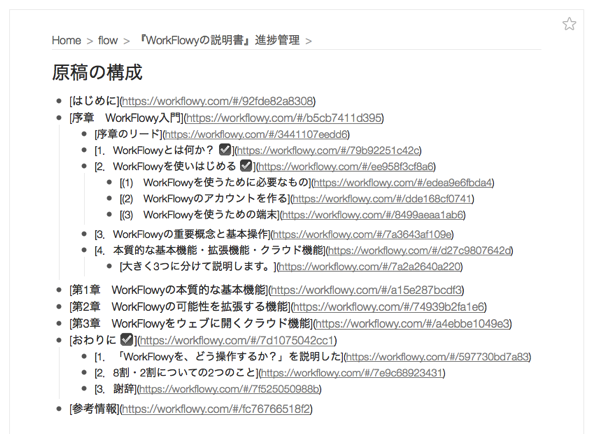Click the bullet of 序章 WorkFlowy入門
This screenshot has height=434, width=599.
(x=58, y=118)
